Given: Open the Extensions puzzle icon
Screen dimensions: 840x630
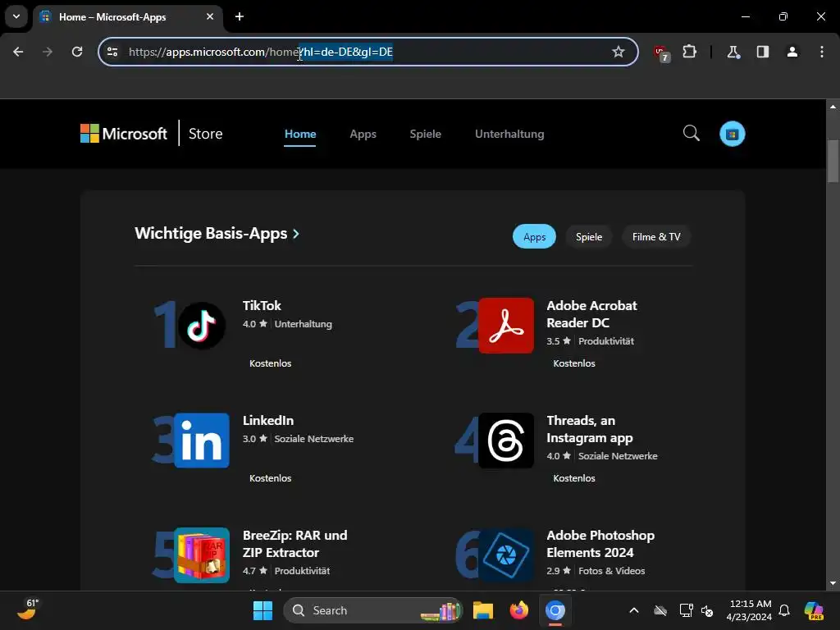Looking at the screenshot, I should (689, 52).
